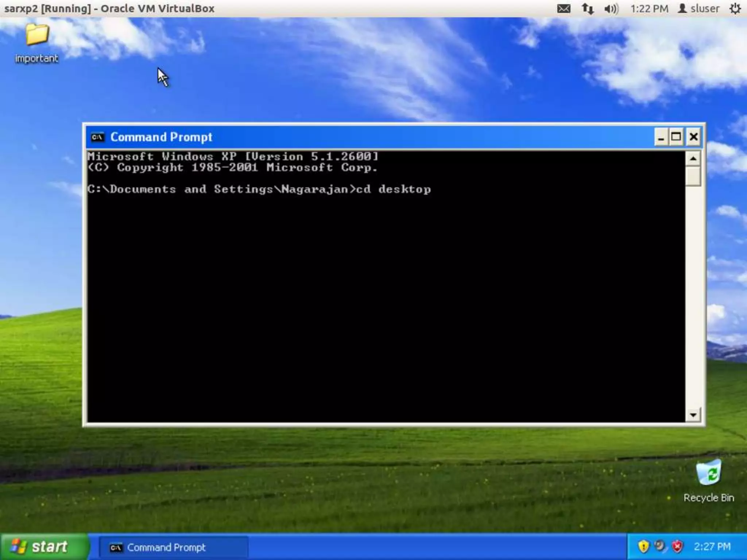Click the Ubuntu mail envelope indicator
This screenshot has width=747, height=560.
coord(564,8)
